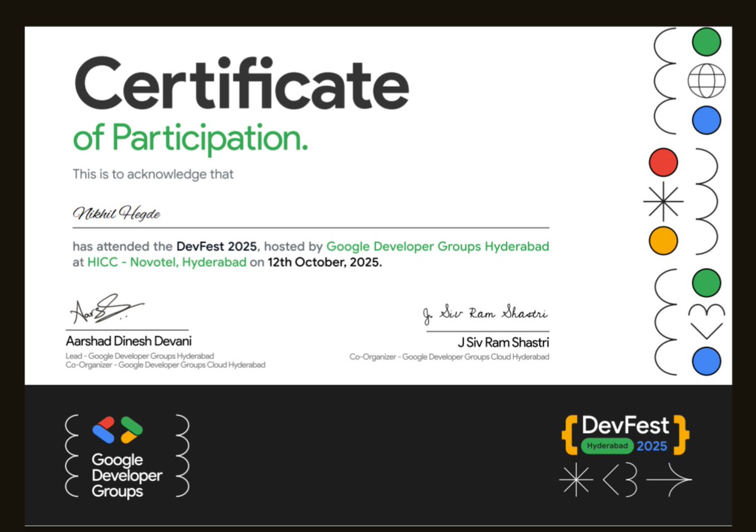Click the white asterisk icon in the footer
This screenshot has width=756, height=532.
[576, 480]
